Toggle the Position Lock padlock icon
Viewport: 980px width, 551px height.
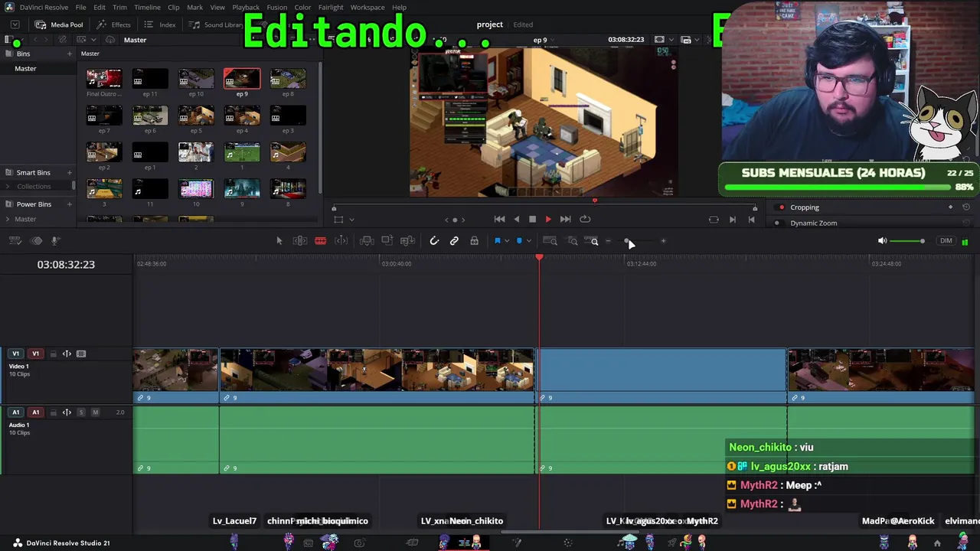tap(474, 241)
